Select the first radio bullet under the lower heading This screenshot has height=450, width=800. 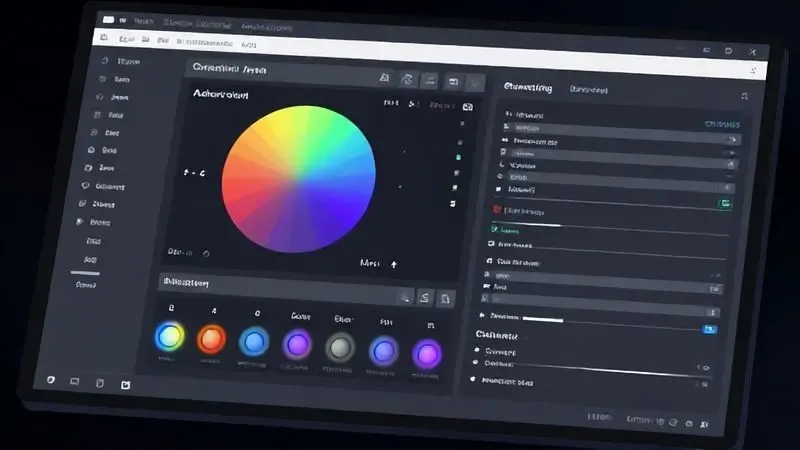click(477, 350)
